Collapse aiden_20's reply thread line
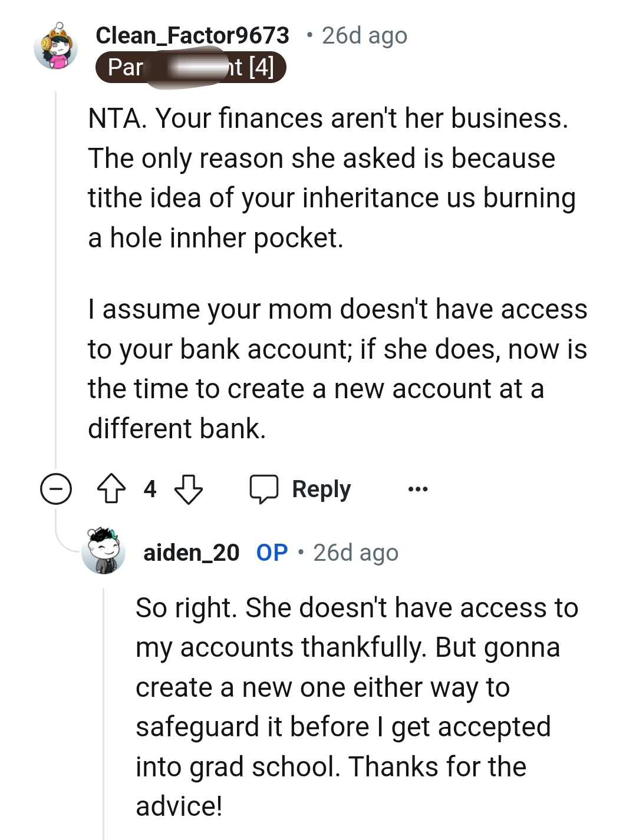The height and width of the screenshot is (840, 636). 103,707
